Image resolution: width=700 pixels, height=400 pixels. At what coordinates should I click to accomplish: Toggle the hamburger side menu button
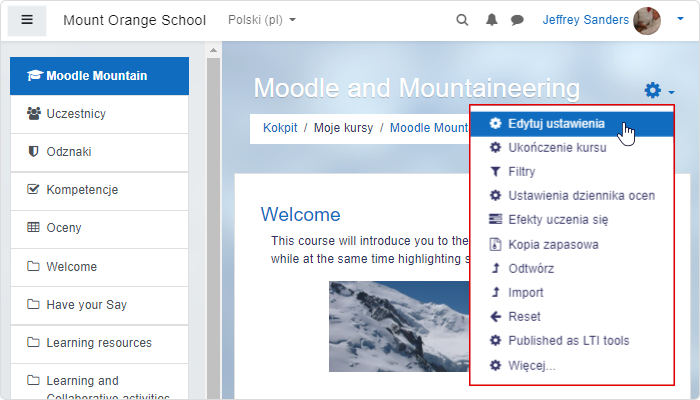pyautogui.click(x=27, y=20)
